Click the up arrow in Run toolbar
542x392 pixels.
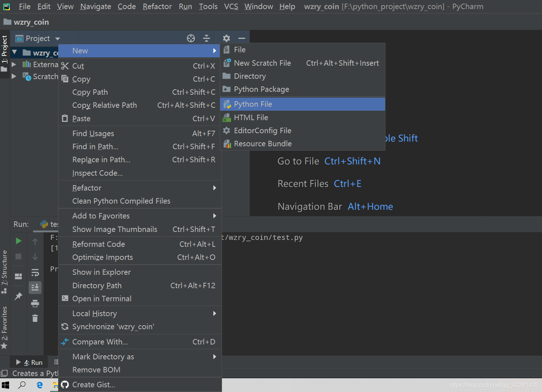coord(35,241)
